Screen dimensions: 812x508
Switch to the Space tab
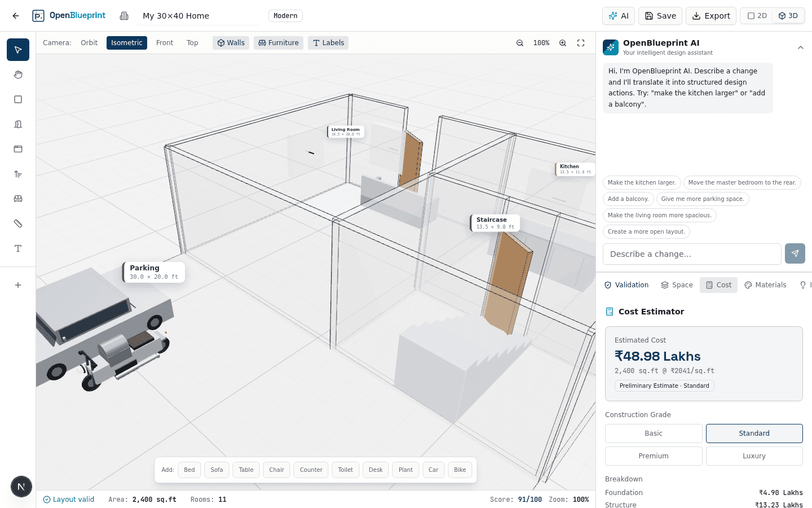[x=677, y=285]
